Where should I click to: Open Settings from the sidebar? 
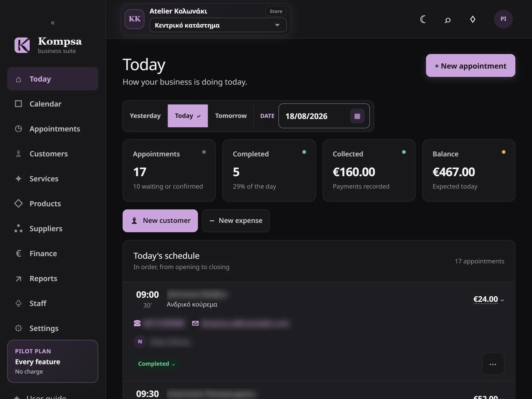tap(53, 328)
